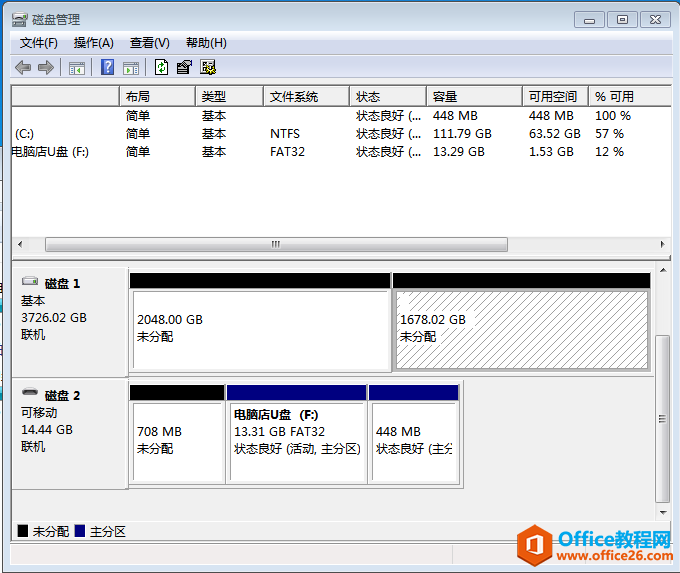680x573 pixels.
Task: Click the Refresh toolbar icon
Action: [161, 67]
